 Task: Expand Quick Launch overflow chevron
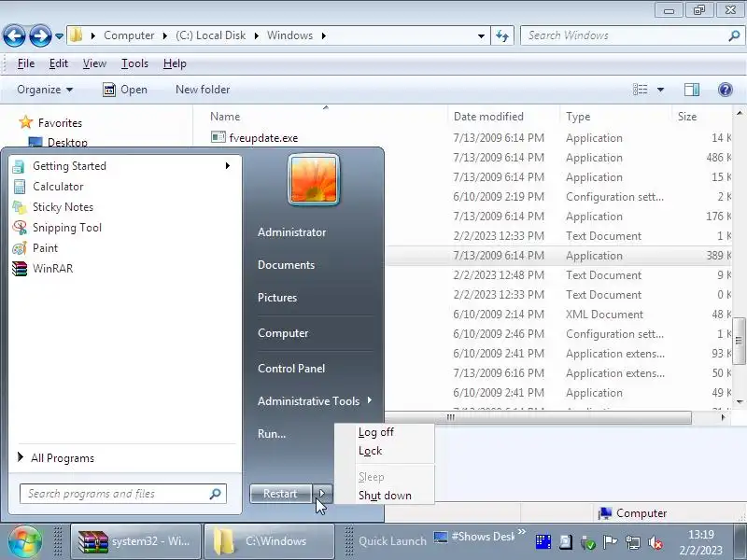pyautogui.click(x=522, y=531)
